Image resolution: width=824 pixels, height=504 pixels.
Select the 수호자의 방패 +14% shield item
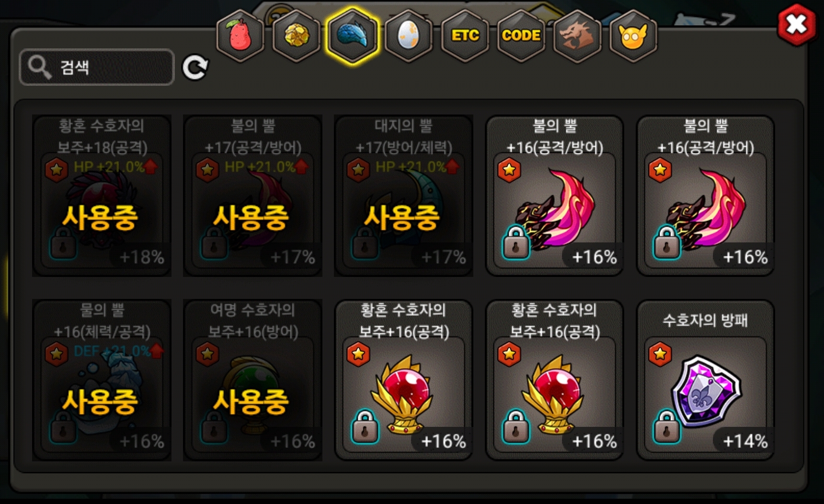[705, 380]
